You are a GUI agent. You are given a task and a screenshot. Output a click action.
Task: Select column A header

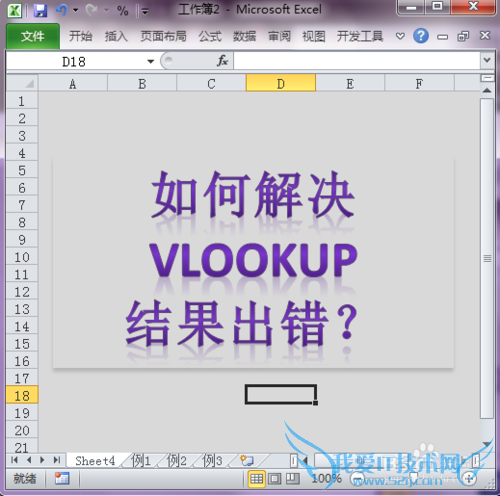click(73, 84)
